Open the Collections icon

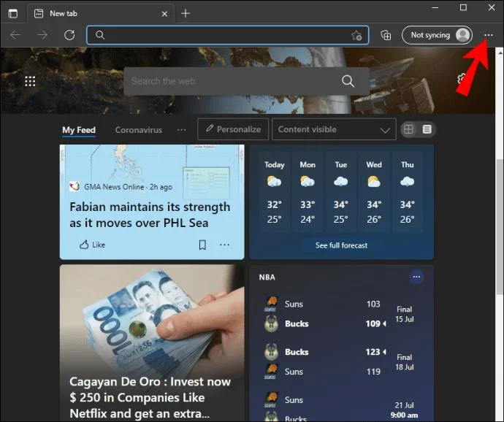pos(386,35)
